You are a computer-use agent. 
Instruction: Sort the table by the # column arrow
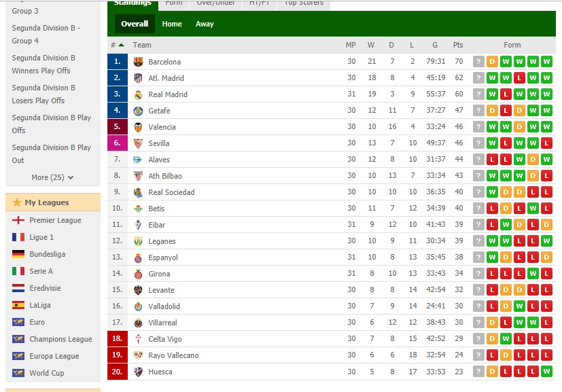click(121, 45)
